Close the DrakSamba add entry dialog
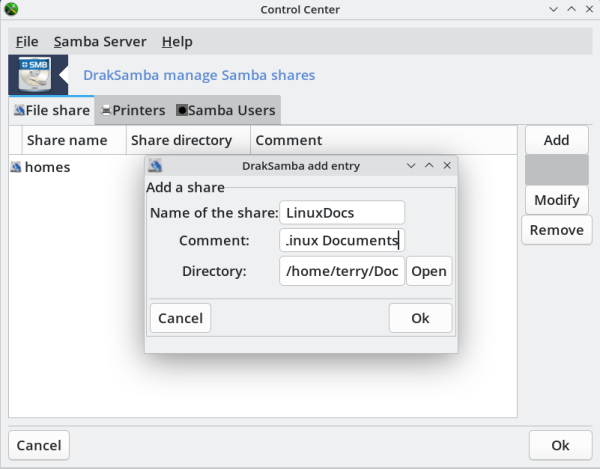600x469 pixels. (447, 166)
